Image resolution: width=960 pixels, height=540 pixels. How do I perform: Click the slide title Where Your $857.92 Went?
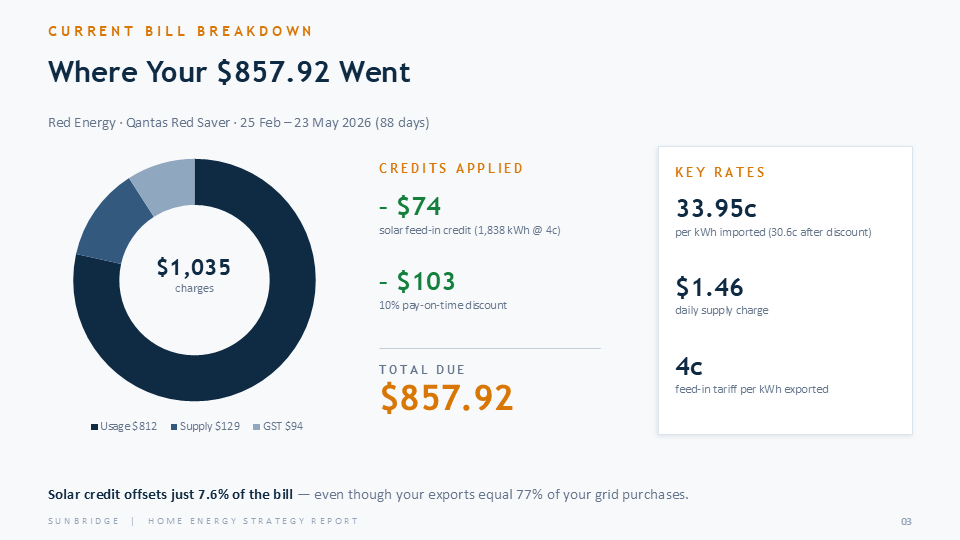(229, 72)
